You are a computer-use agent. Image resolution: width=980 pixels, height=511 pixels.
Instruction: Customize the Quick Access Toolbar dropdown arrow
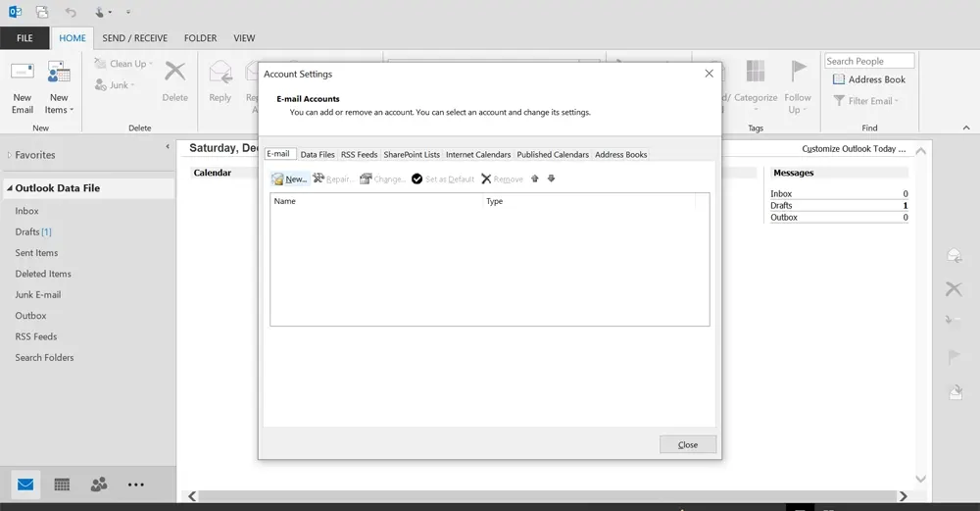[x=128, y=12]
